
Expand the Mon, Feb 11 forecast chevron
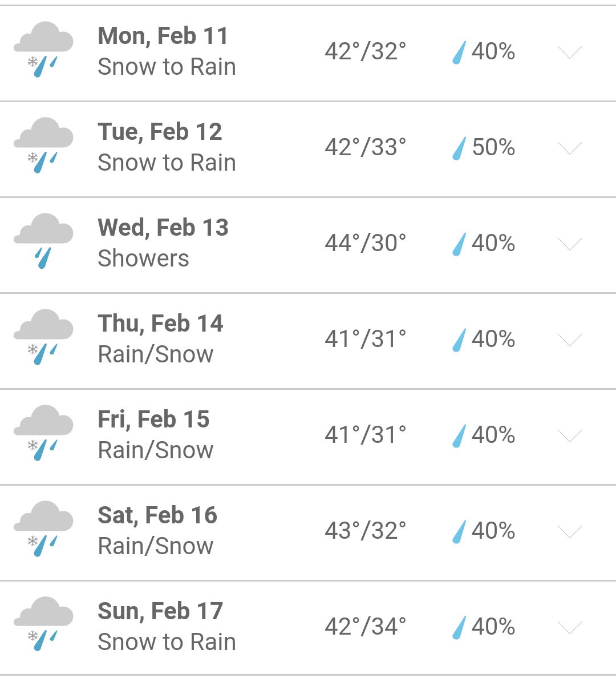[570, 52]
